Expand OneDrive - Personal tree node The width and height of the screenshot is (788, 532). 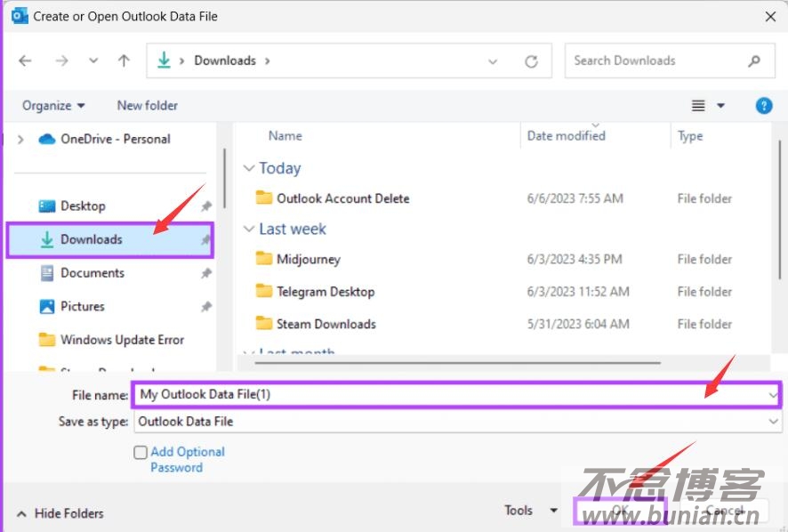[20, 139]
